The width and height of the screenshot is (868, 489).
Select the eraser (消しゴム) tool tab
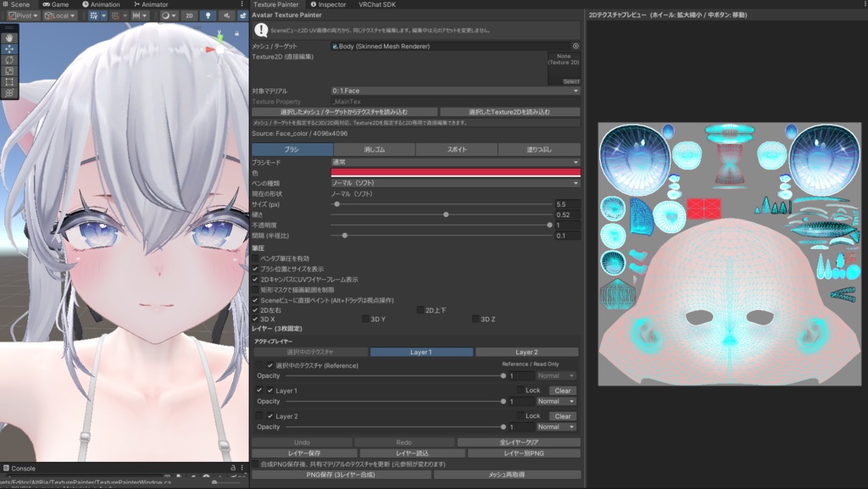374,149
